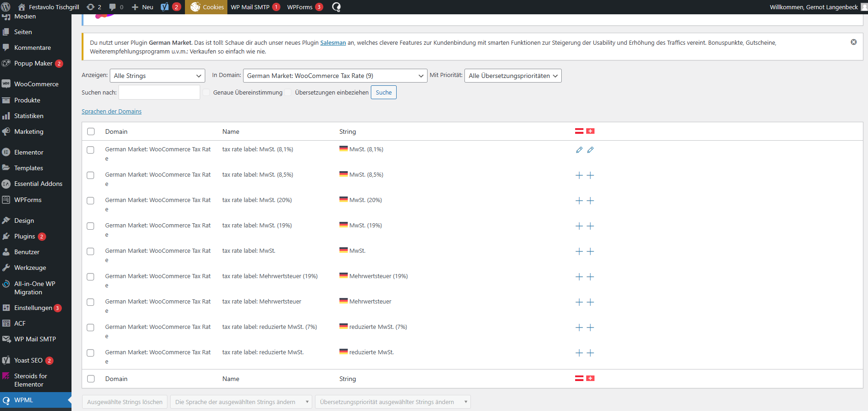Click Ausgewählte Strings löschen button

click(x=125, y=402)
